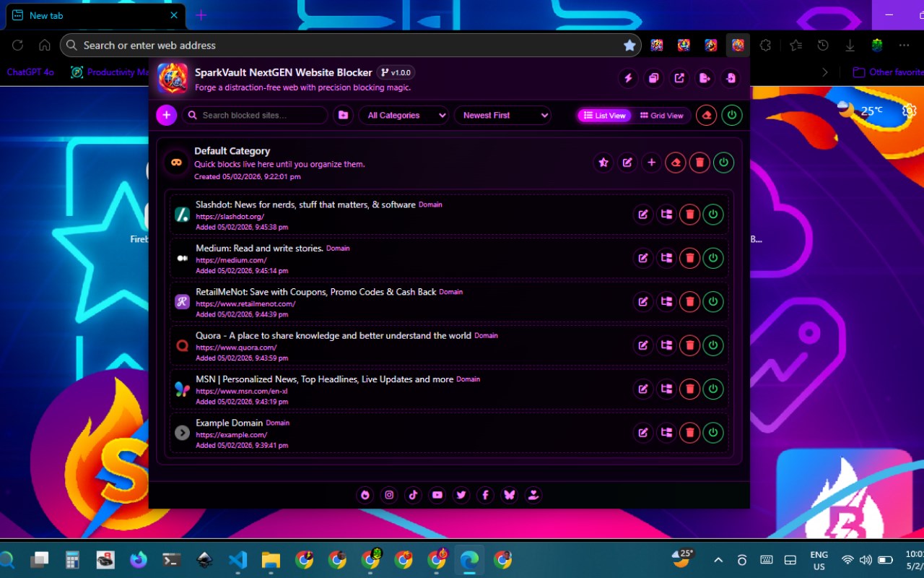Click the round plus button beside the search box
Image resolution: width=924 pixels, height=578 pixels.
tap(167, 115)
